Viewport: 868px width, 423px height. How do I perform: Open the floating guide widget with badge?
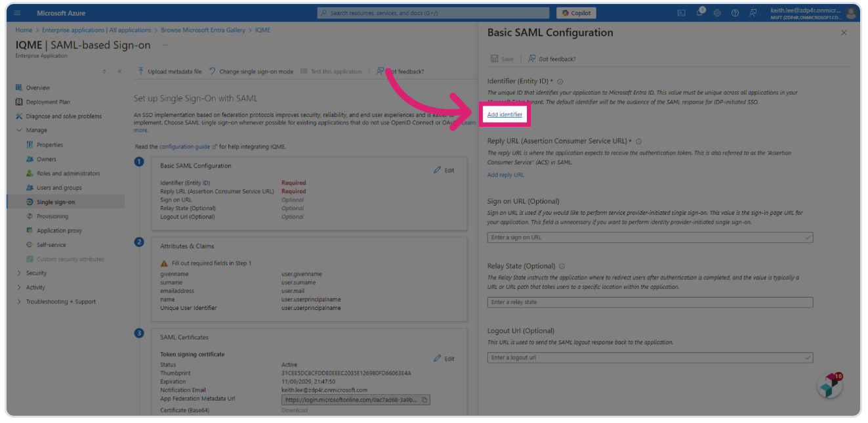point(830,386)
